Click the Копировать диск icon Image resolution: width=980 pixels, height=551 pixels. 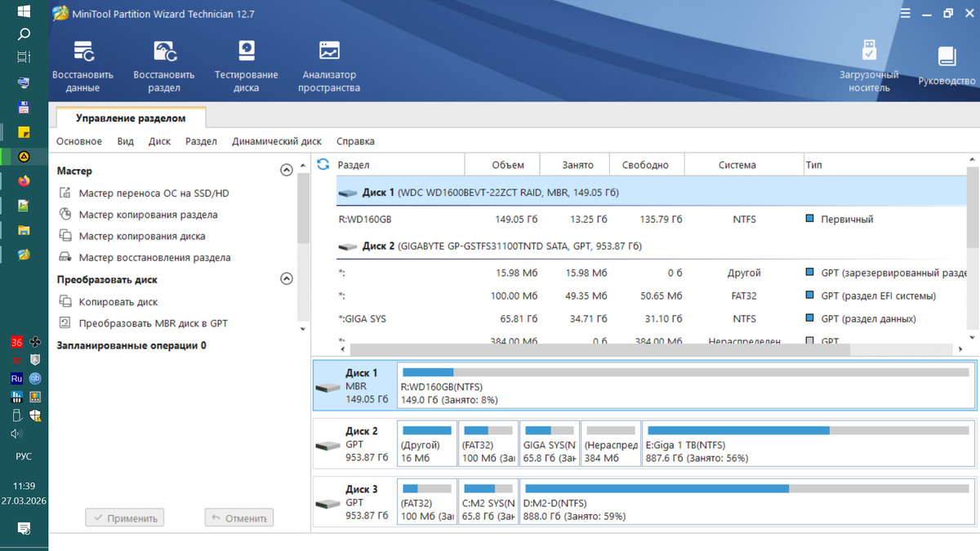(x=65, y=302)
